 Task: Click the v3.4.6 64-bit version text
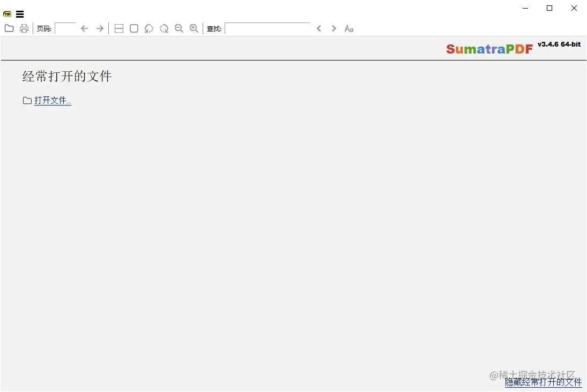pos(559,44)
